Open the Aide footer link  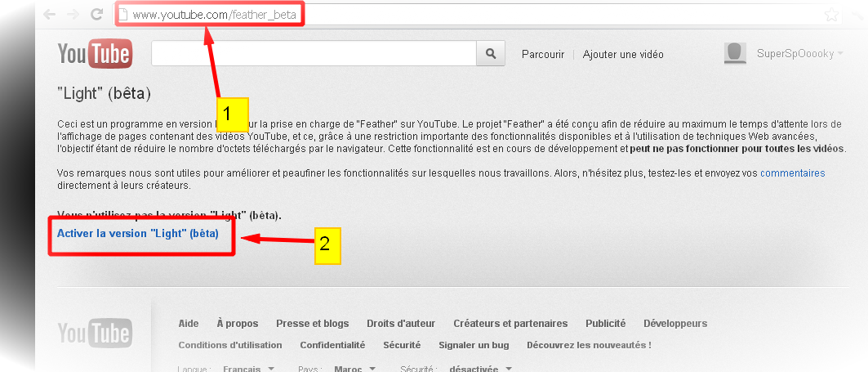(x=189, y=323)
